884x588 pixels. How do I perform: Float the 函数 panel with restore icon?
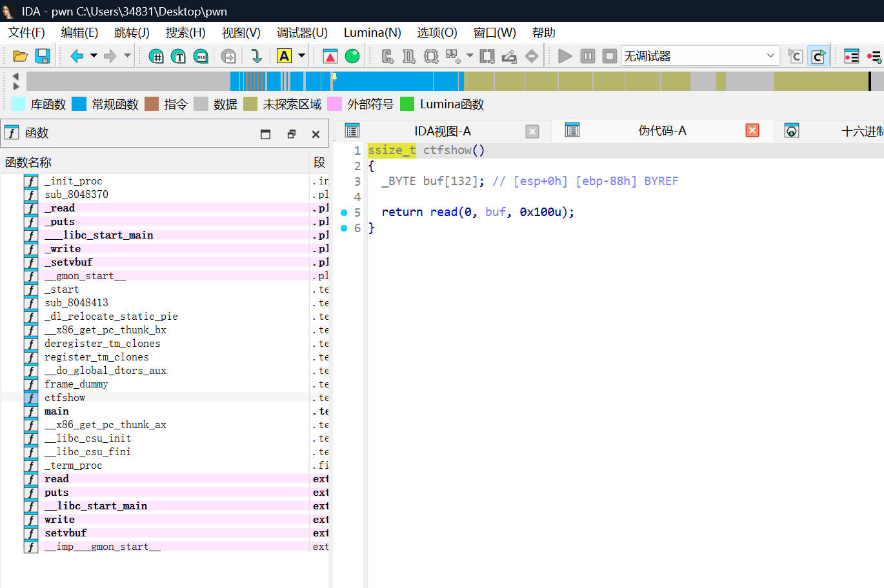click(x=291, y=134)
